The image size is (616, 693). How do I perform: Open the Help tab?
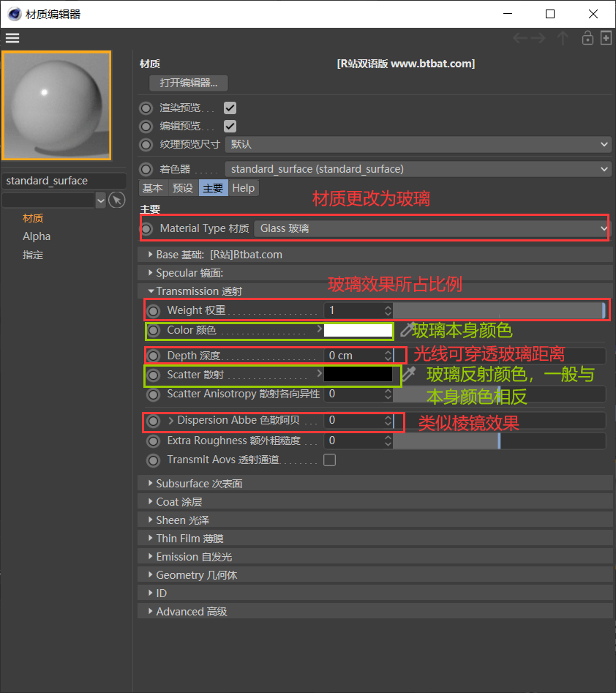pyautogui.click(x=244, y=188)
